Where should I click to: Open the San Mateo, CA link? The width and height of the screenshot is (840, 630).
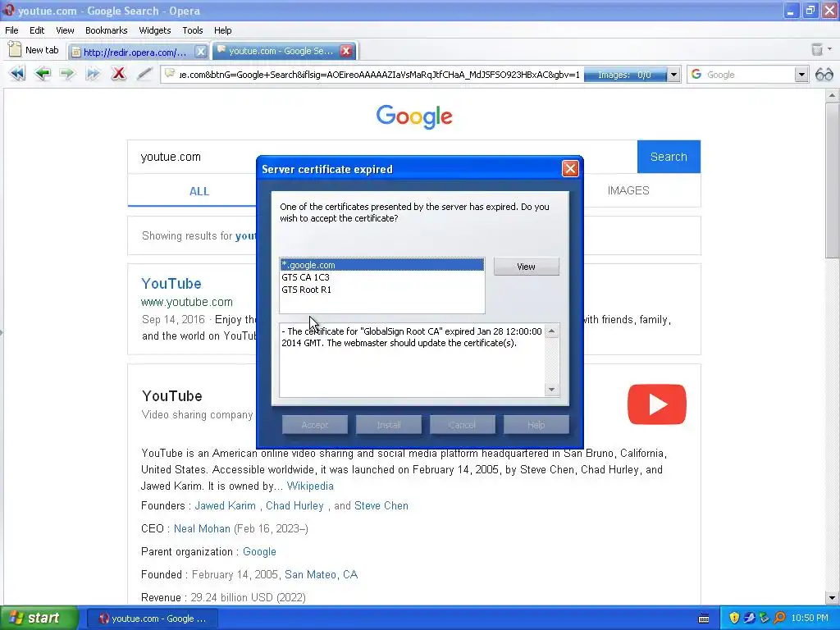tap(321, 575)
